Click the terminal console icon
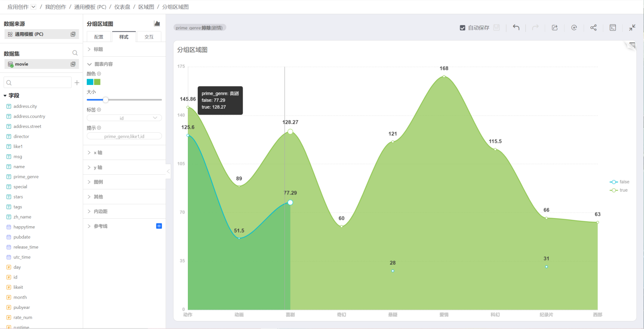The width and height of the screenshot is (644, 329). [613, 28]
